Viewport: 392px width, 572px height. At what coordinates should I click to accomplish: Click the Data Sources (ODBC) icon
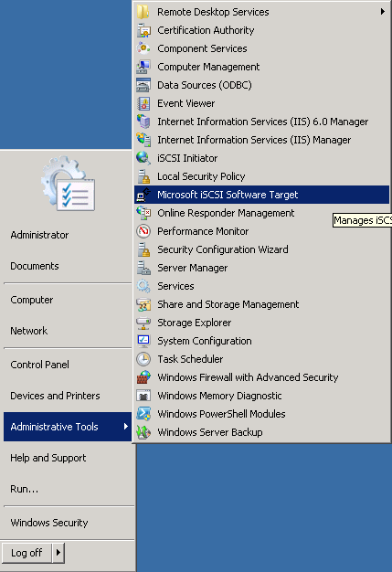click(x=143, y=85)
